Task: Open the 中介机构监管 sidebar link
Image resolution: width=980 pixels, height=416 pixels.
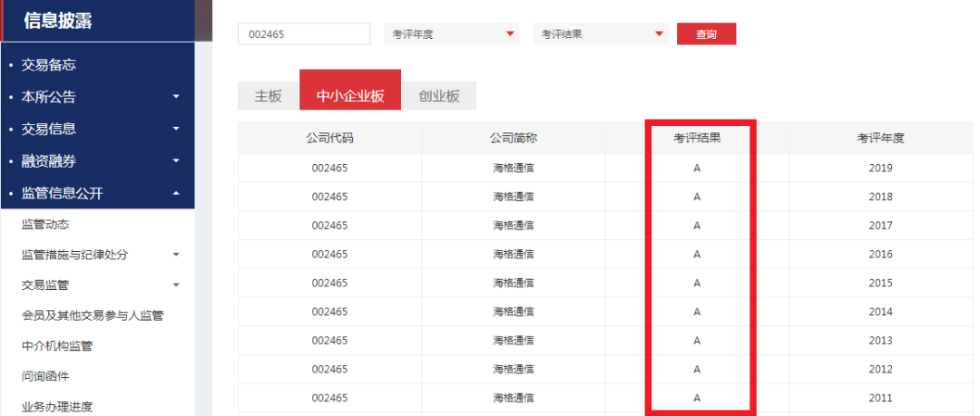Action: (57, 346)
